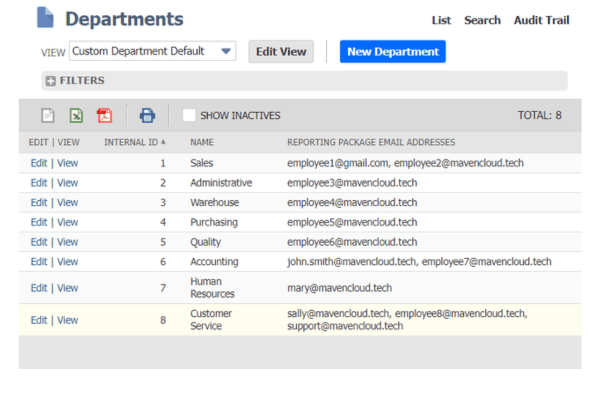Export list as CSV file icon
This screenshot has height=400, width=600.
48,115
